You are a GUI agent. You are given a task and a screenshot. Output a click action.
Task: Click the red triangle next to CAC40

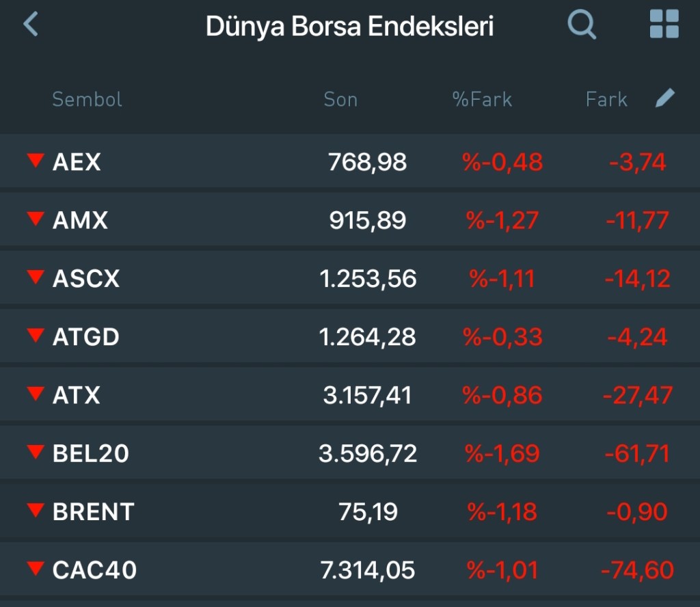[x=35, y=568]
